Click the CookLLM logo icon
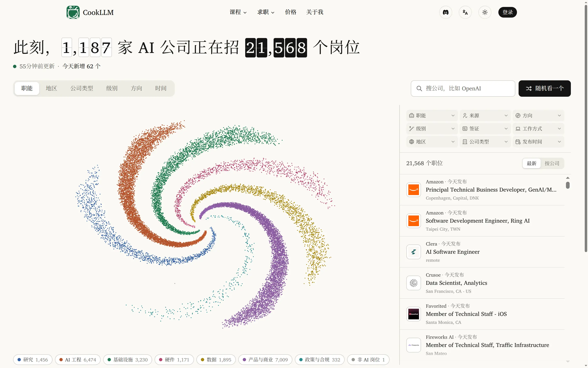Screen dimensions: 588x368 pyautogui.click(x=73, y=12)
